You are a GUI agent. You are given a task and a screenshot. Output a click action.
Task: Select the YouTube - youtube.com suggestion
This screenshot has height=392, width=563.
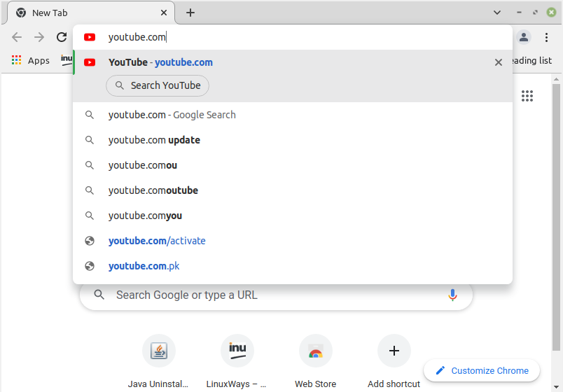[293, 62]
